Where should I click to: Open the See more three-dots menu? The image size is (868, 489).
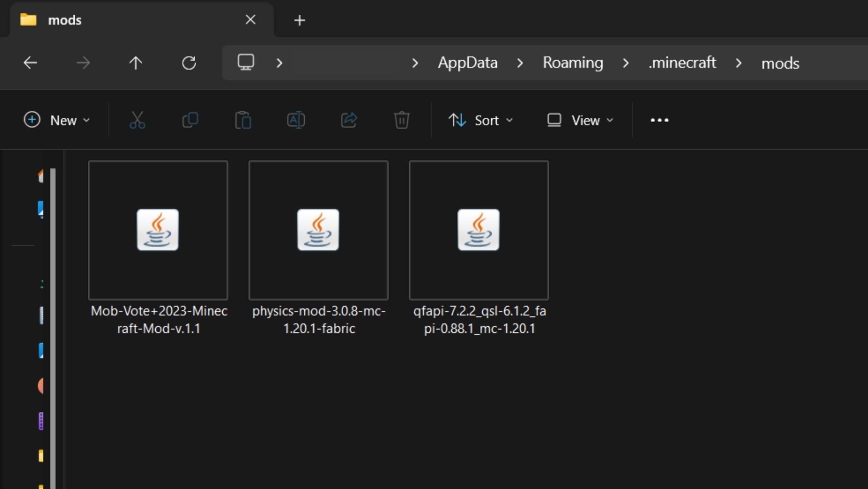click(x=659, y=120)
